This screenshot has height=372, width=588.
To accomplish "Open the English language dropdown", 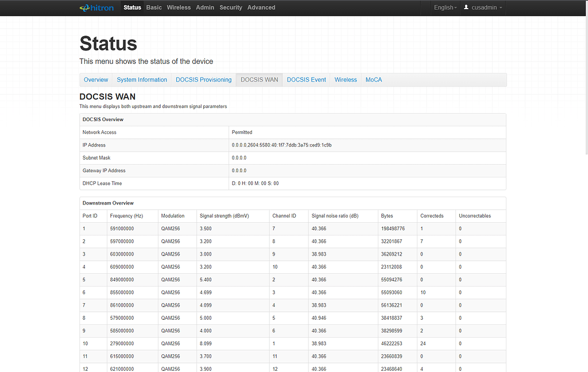I will (x=445, y=7).
